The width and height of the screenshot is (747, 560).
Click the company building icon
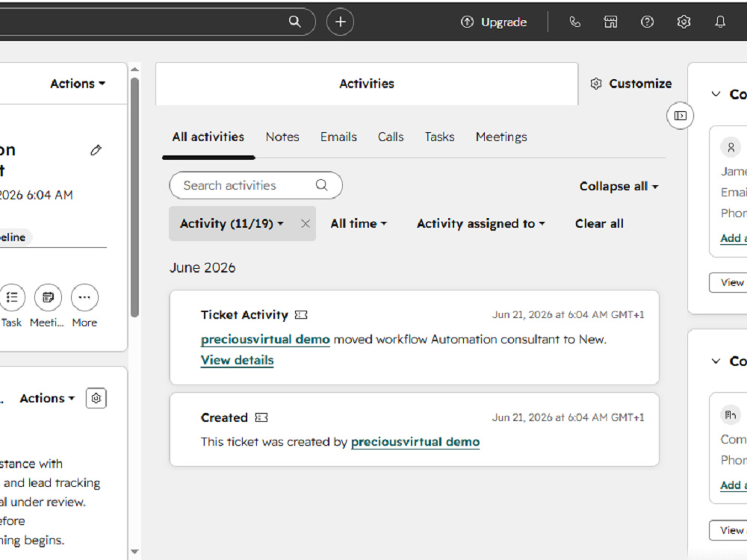[x=731, y=414]
